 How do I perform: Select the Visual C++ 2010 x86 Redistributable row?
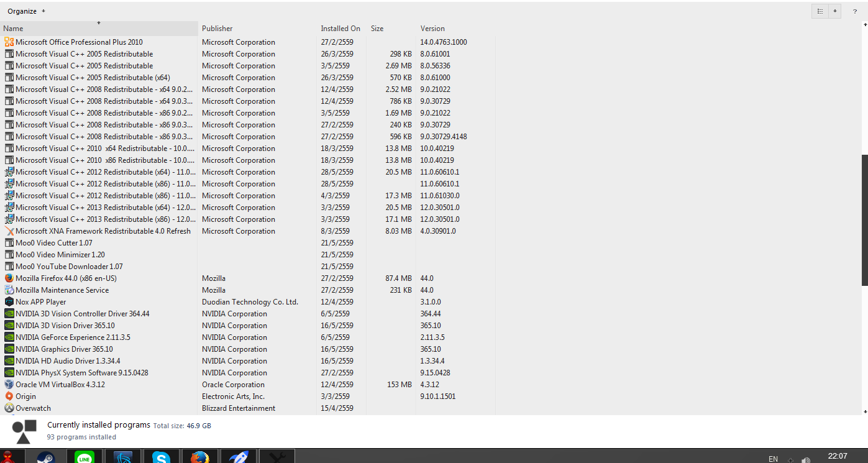pyautogui.click(x=247, y=160)
